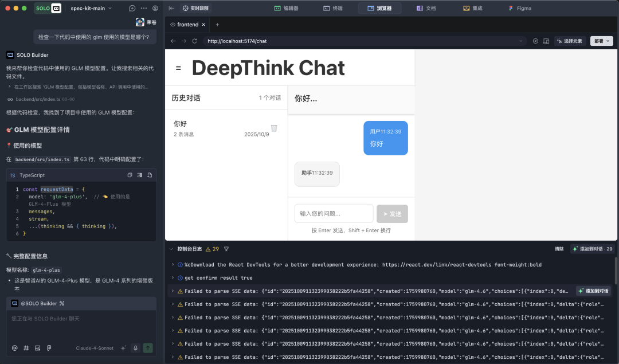Screen dimensions: 619x364
Task: Click the sparkle prompt optimize icon
Action: [123, 348]
